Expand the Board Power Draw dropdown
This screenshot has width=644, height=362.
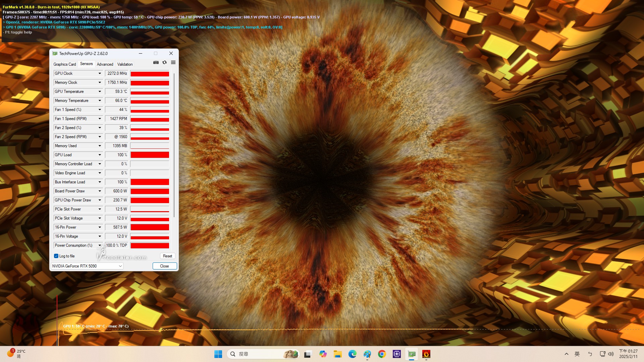click(x=100, y=191)
